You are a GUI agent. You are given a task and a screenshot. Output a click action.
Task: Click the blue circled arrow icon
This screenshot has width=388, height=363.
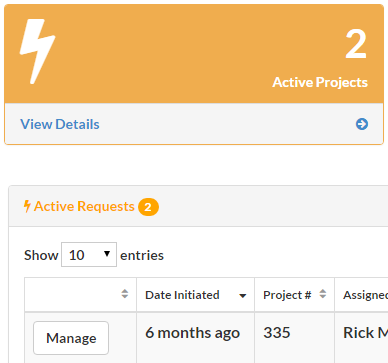click(x=362, y=124)
